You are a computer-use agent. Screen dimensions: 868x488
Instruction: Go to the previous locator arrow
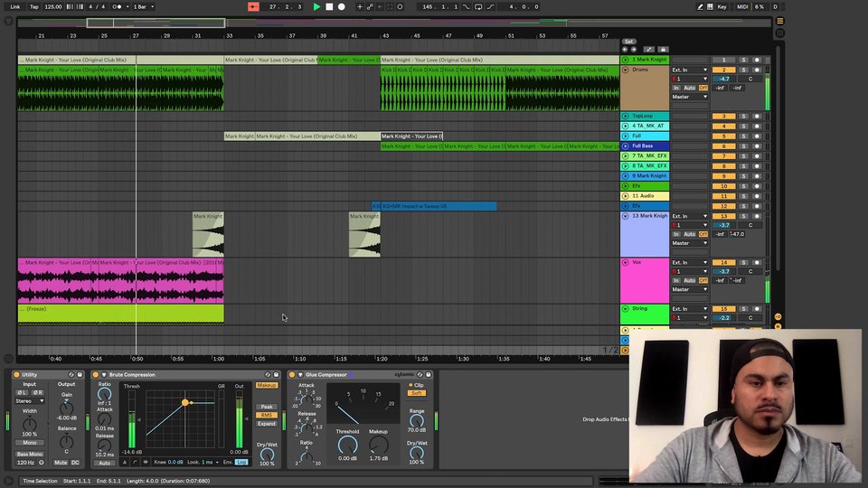coord(625,50)
